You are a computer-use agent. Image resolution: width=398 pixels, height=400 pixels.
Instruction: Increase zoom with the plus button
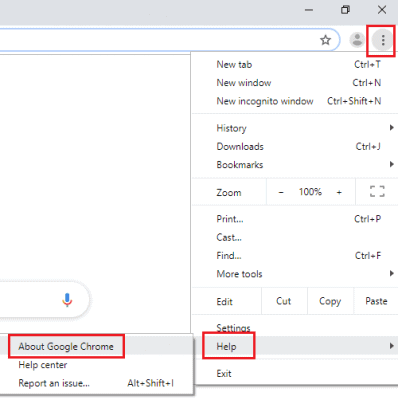[339, 192]
